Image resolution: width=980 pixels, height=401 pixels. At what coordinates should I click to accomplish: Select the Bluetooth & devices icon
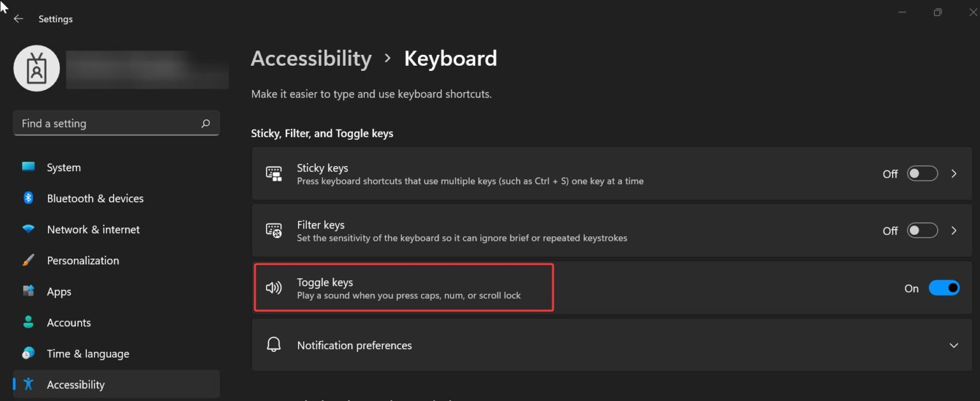point(28,198)
